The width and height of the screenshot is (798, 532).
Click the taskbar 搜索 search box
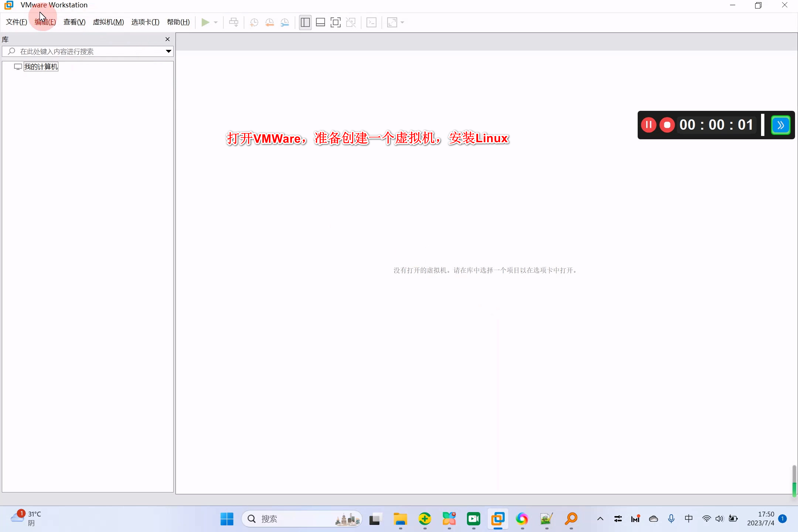301,519
